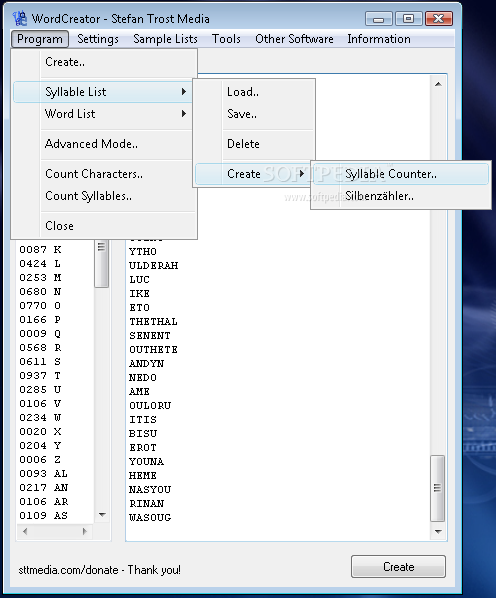The image size is (496, 598).
Task: Select Syllable Counter.. option
Action: point(401,174)
